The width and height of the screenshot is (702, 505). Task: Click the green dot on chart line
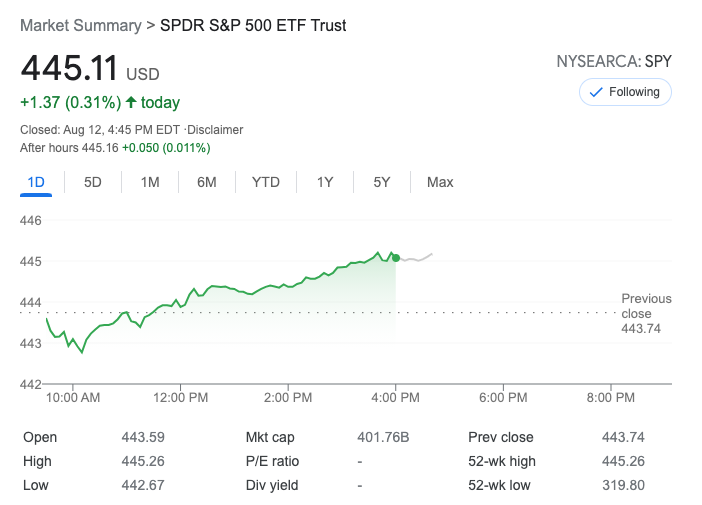(396, 258)
